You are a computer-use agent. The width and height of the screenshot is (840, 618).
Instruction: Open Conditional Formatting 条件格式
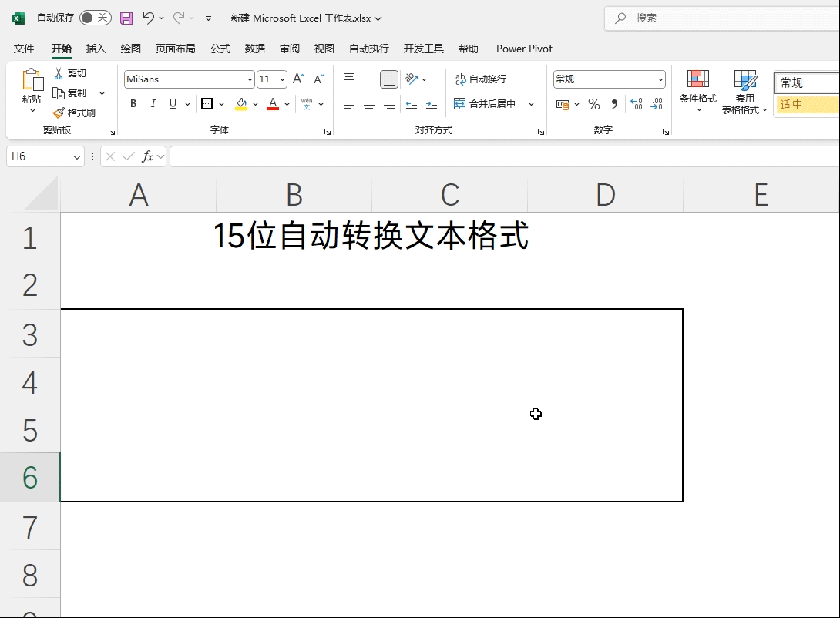pyautogui.click(x=698, y=92)
